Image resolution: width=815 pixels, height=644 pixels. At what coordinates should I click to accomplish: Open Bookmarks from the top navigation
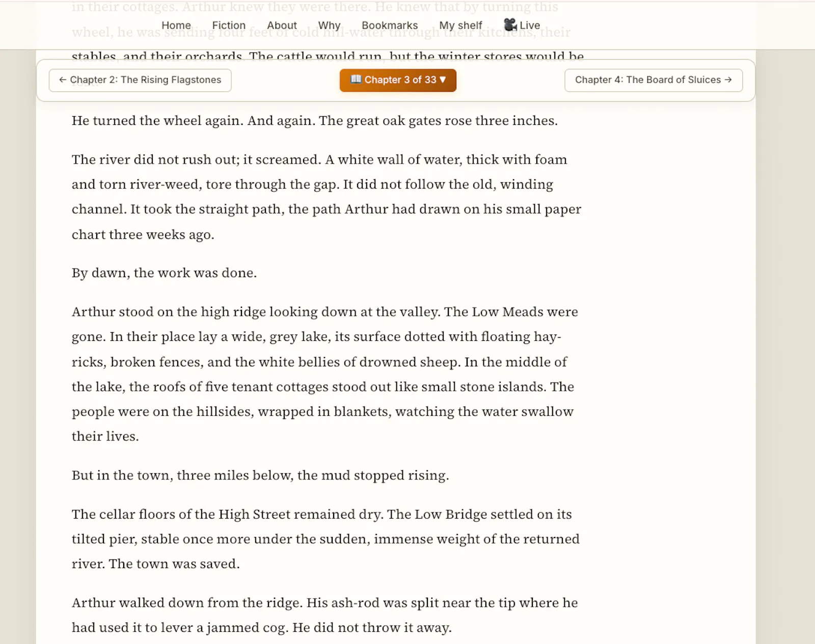390,25
